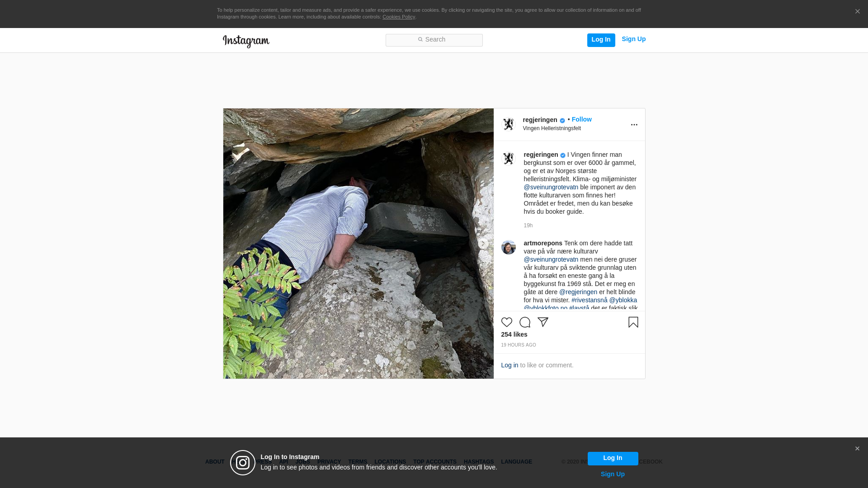Open artmorepons commenter avatar
Viewport: 868px width, 488px height.
(x=509, y=247)
